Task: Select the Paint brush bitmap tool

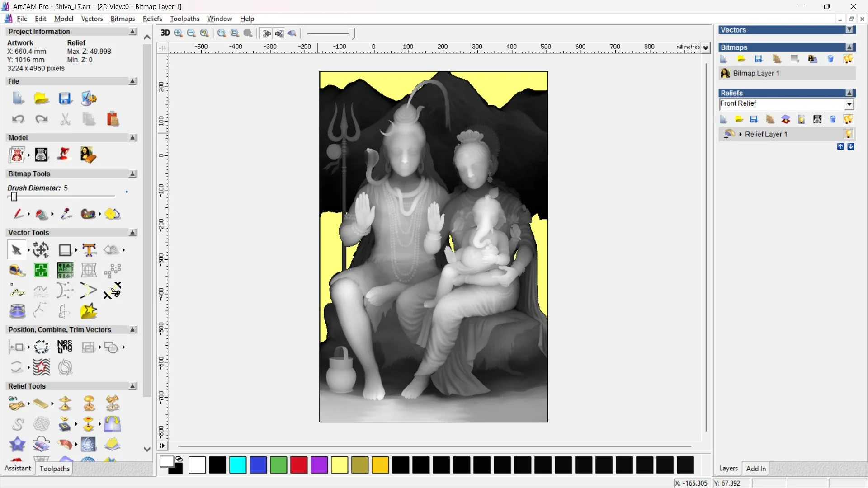Action: click(18, 214)
